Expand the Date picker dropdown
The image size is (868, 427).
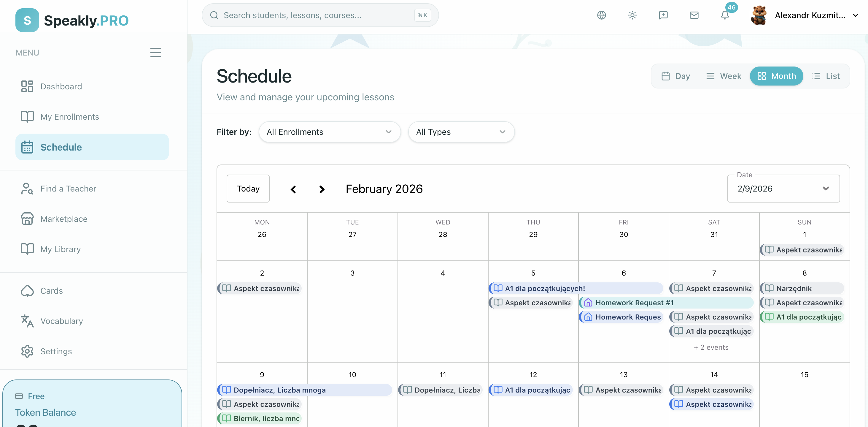point(783,189)
